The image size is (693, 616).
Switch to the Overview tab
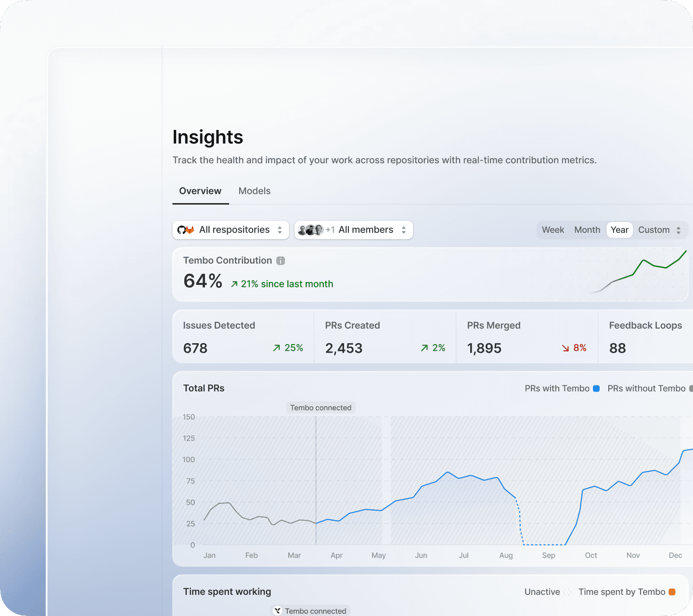pos(200,191)
